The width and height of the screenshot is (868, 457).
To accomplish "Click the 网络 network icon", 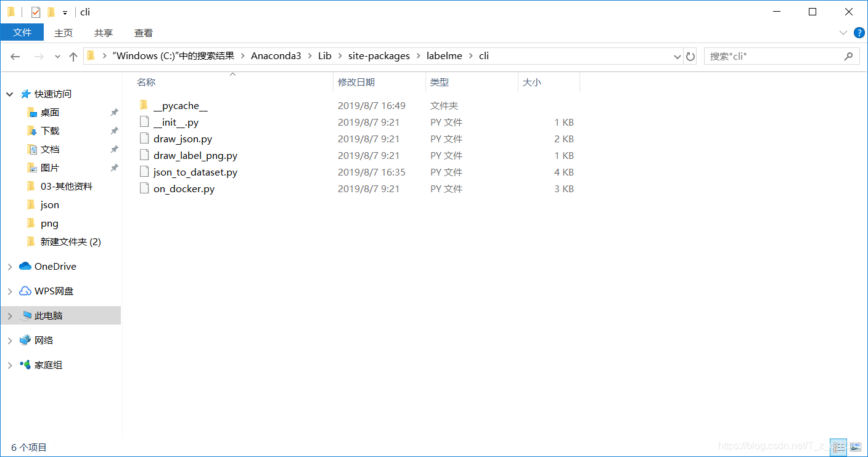I will pos(25,340).
